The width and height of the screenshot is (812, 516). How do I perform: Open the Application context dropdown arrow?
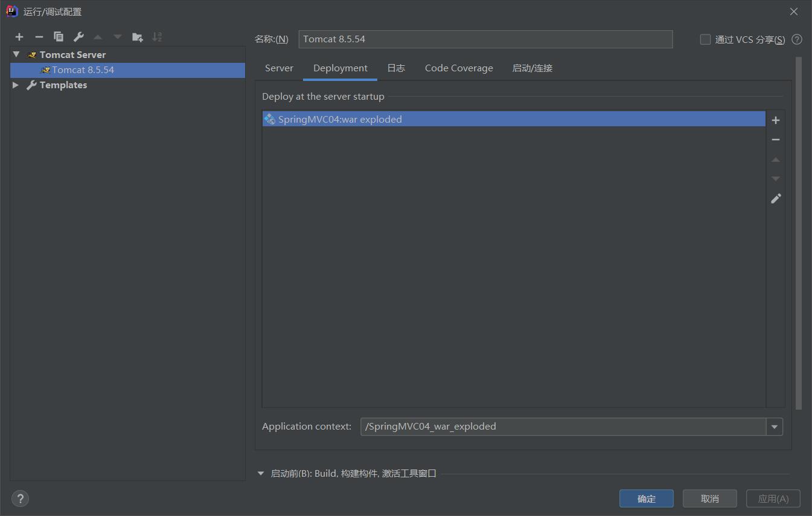pos(775,427)
